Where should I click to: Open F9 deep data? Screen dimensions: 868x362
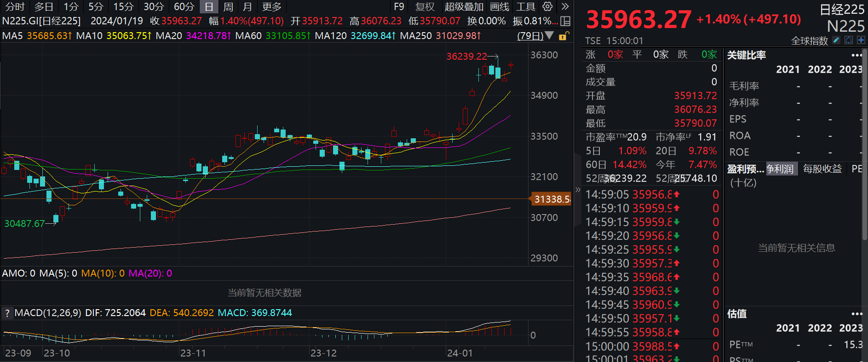pos(399,6)
